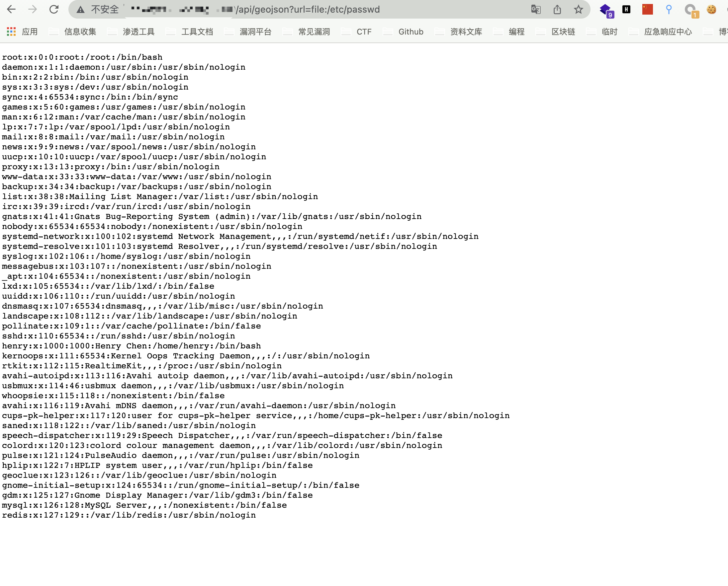Open the HackBar extension with H icon
Image resolution: width=728 pixels, height=586 pixels.
[627, 10]
